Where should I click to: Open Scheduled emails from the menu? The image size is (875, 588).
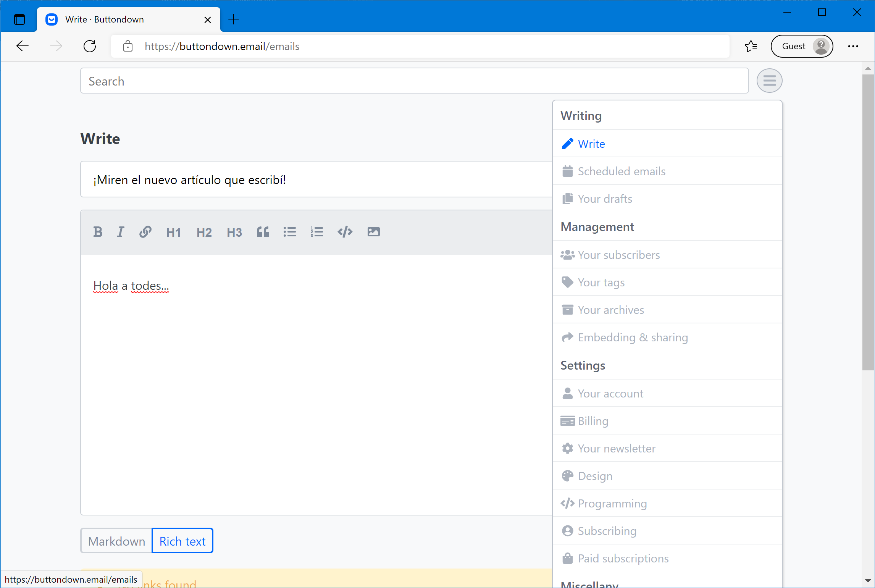(621, 171)
